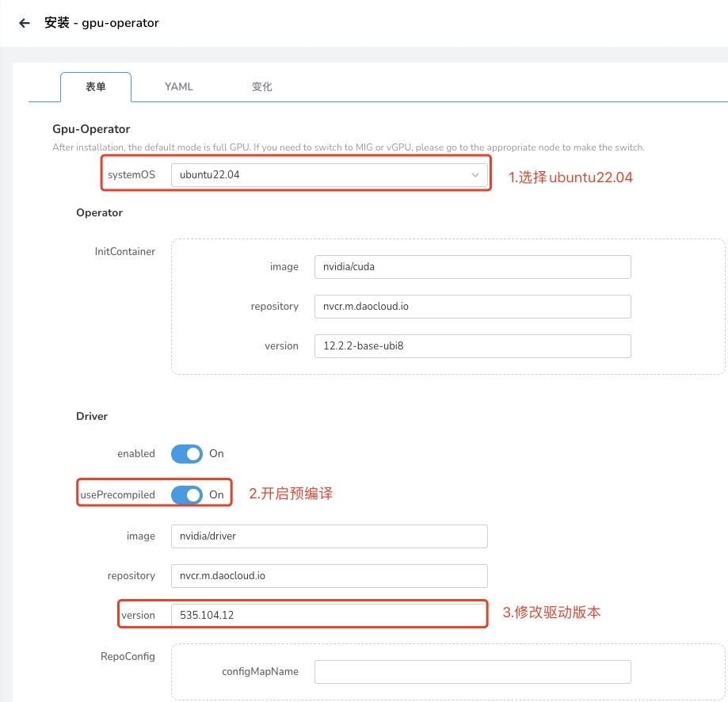Click the Driver version field showing 535.104.12
The image size is (728, 702).
[x=329, y=616]
